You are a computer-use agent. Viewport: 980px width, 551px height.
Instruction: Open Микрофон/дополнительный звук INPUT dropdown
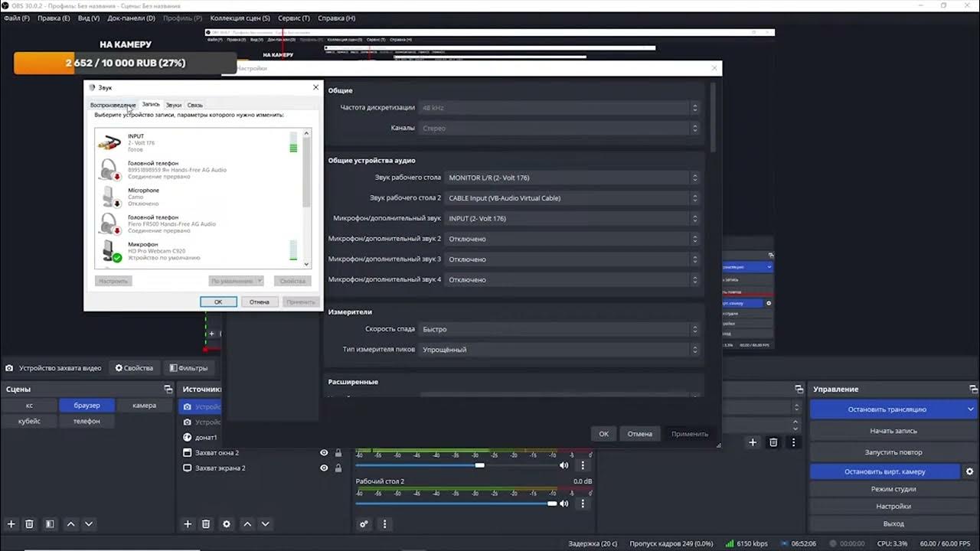tap(573, 219)
